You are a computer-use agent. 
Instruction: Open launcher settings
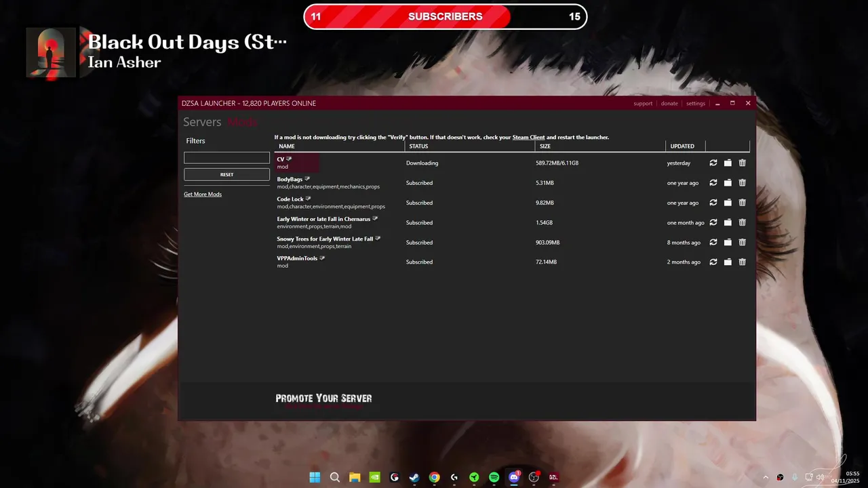696,104
